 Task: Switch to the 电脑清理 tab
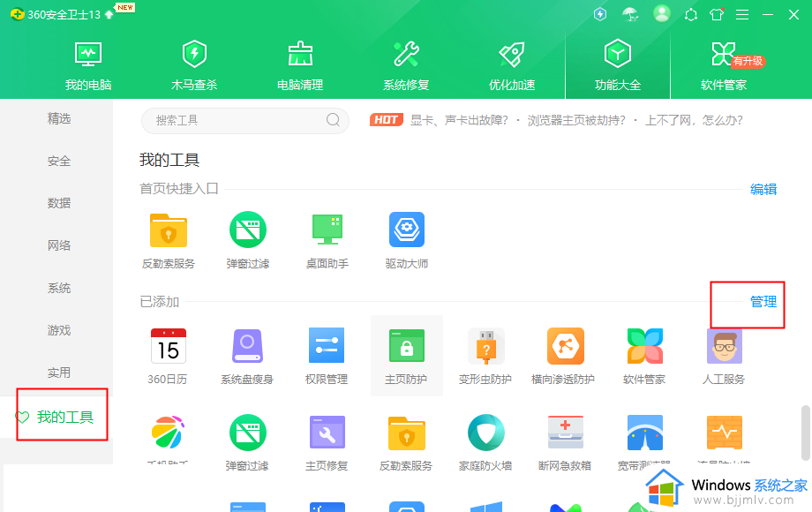click(x=300, y=66)
